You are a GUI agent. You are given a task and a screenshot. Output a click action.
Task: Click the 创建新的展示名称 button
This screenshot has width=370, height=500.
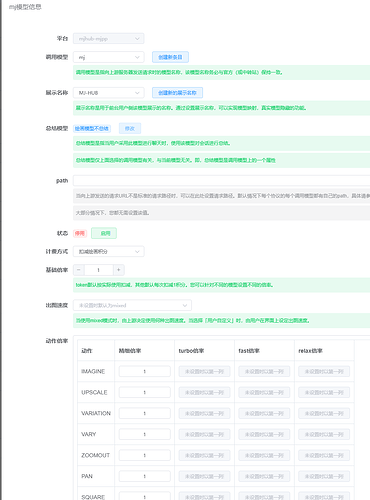tap(177, 93)
